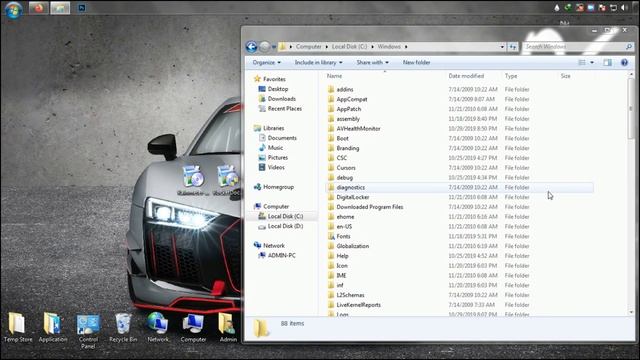Click Favorites star in navigation pane
Screen dimensions: 640x360
point(257,79)
